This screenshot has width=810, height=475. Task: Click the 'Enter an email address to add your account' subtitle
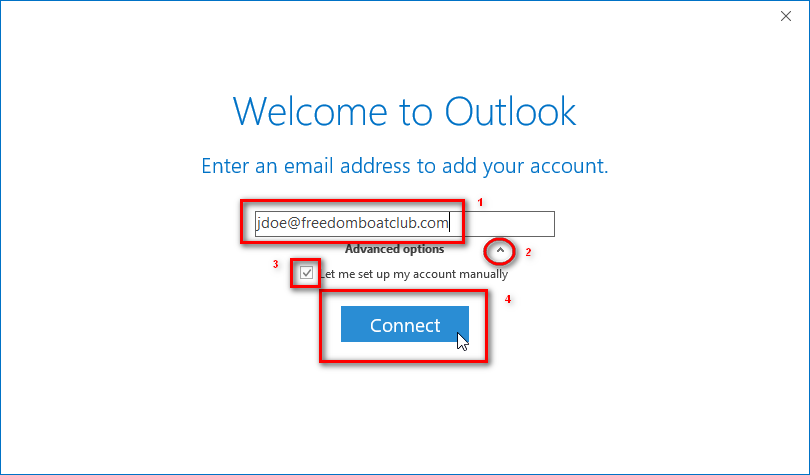coord(404,166)
